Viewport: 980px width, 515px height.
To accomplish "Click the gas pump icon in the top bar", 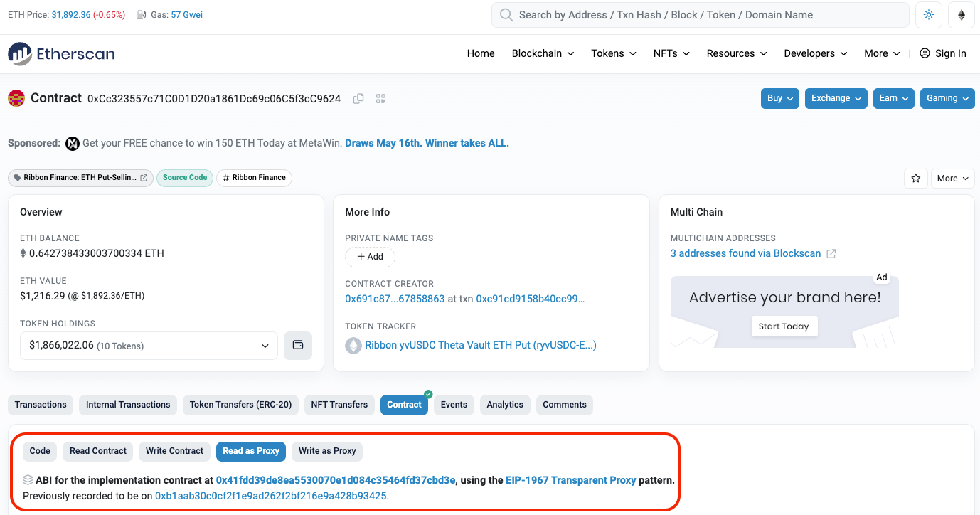I will (142, 15).
